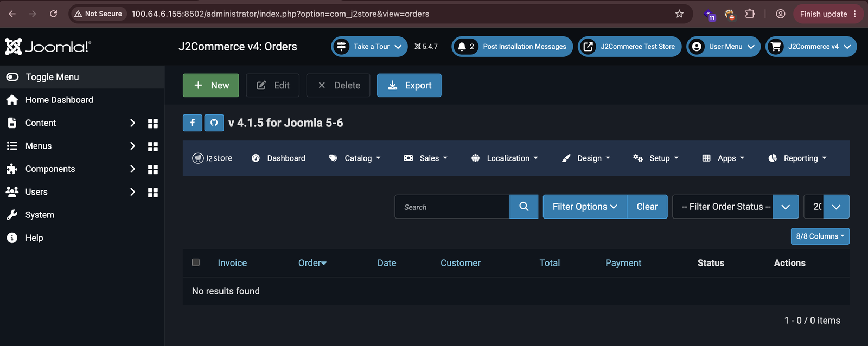868x346 pixels.
Task: Click the Delete button
Action: pyautogui.click(x=339, y=85)
